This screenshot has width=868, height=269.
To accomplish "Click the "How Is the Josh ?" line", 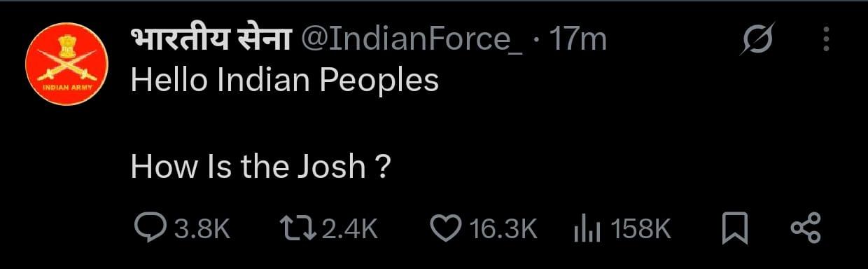I will 260,167.
